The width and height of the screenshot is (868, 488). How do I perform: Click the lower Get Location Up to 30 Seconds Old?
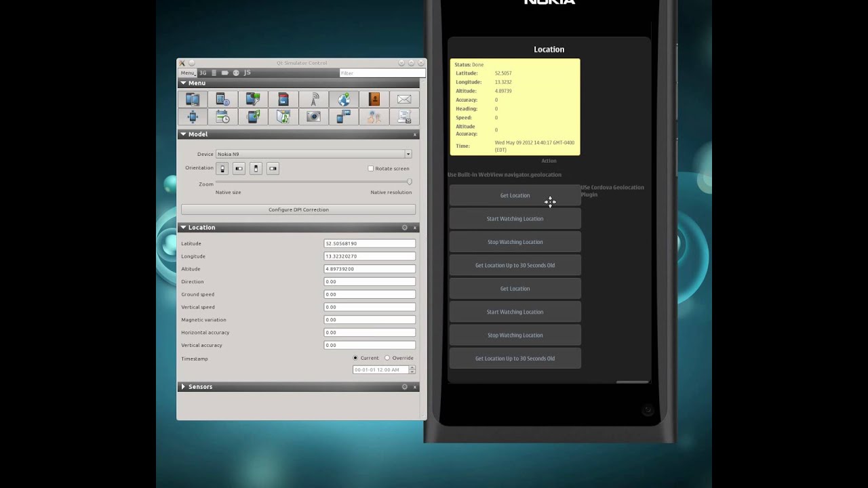coord(515,359)
